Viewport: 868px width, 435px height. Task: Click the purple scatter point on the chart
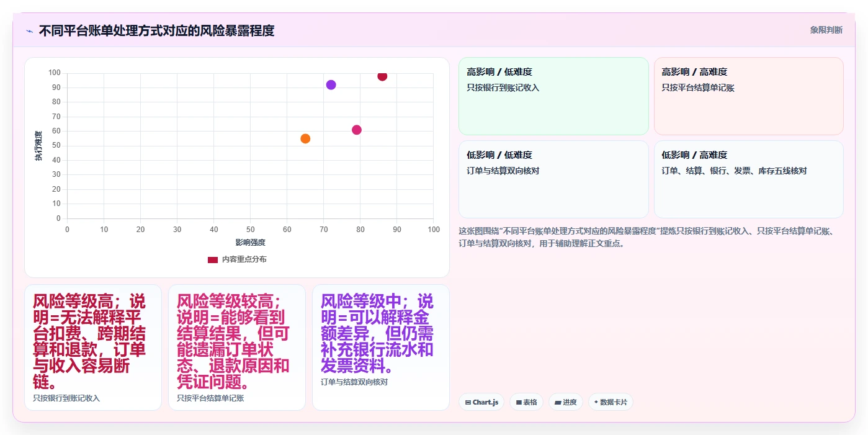[x=331, y=85]
